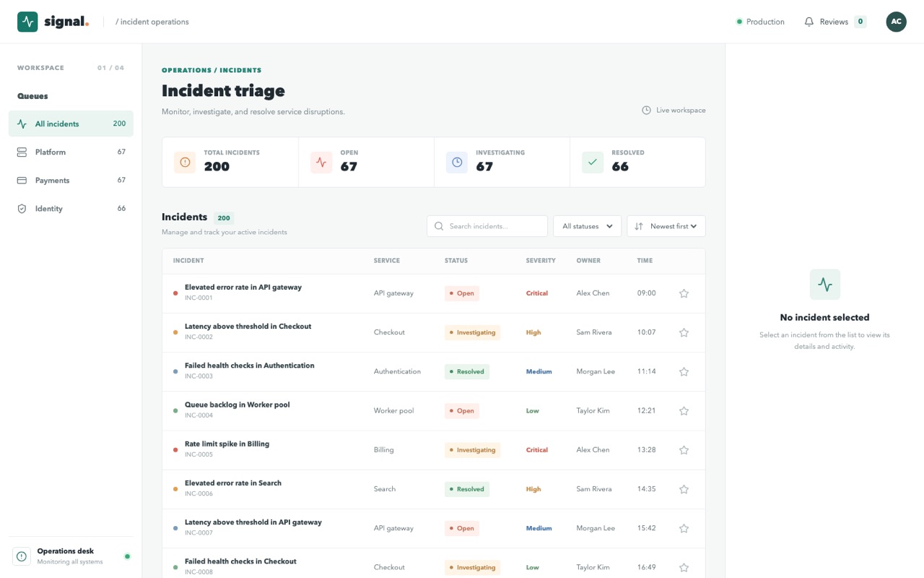
Task: Open the Operations desk panel
Action: click(x=71, y=556)
